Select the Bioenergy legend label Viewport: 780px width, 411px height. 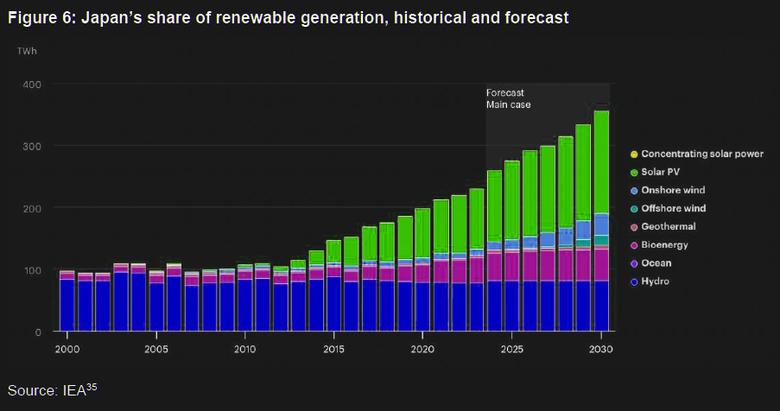pyautogui.click(x=665, y=245)
